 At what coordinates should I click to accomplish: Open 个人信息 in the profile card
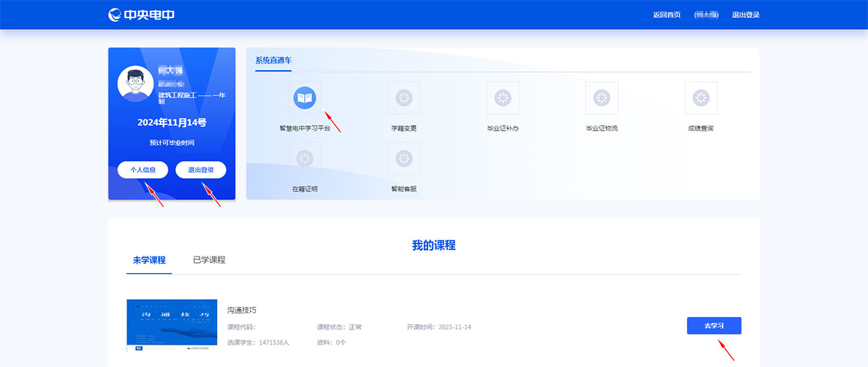pyautogui.click(x=142, y=170)
